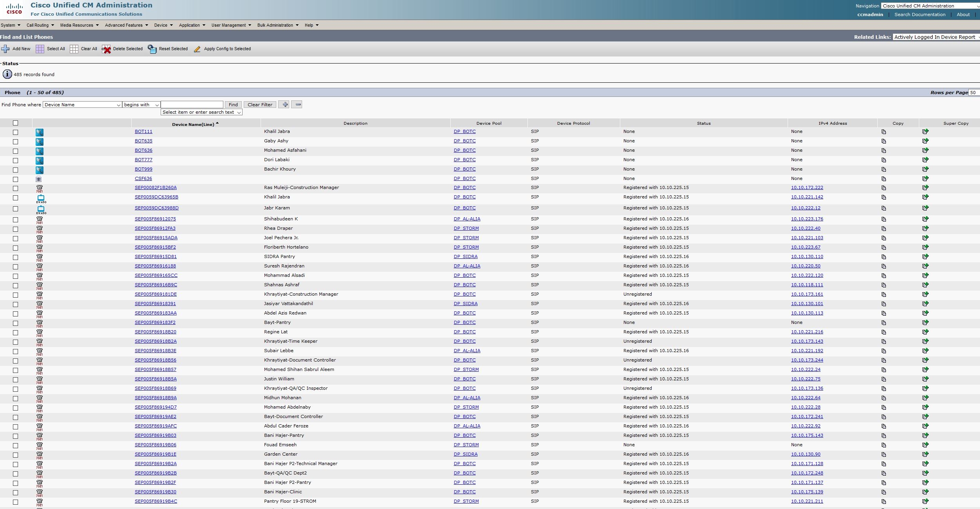Check the box for the SEP005F86912075 row
The width and height of the screenshot is (980, 509).
coord(15,220)
